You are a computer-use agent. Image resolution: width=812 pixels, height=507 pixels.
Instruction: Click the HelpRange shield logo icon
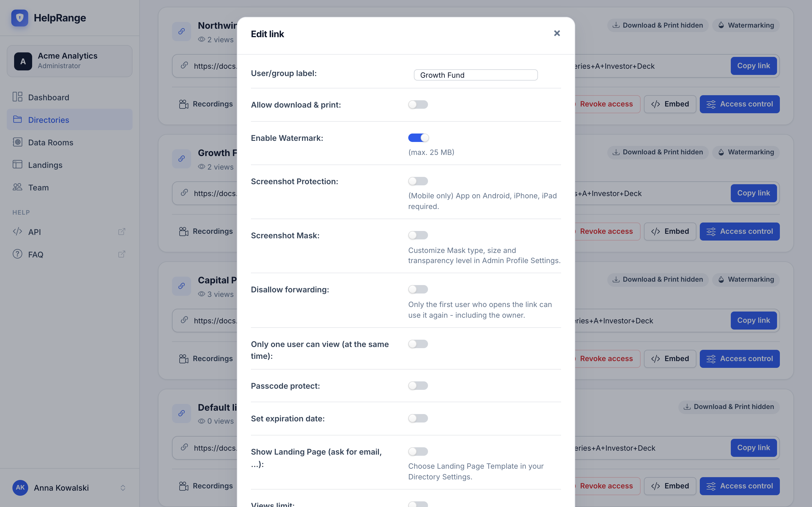click(19, 17)
